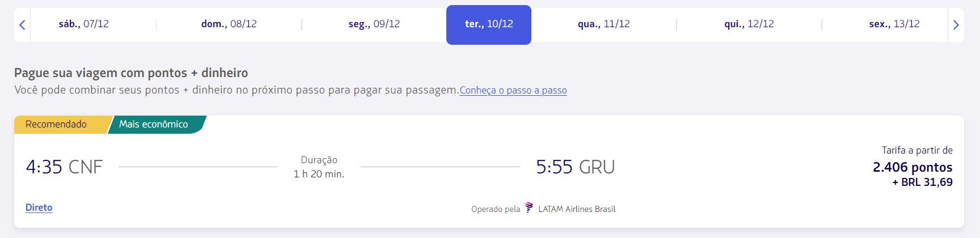The image size is (980, 238).
Task: Select the dom., 08/12 date tab
Action: pyautogui.click(x=229, y=24)
